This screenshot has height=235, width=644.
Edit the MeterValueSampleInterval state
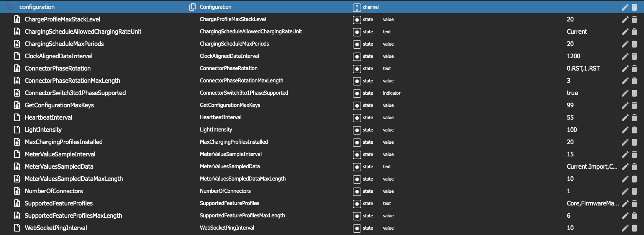pyautogui.click(x=625, y=154)
